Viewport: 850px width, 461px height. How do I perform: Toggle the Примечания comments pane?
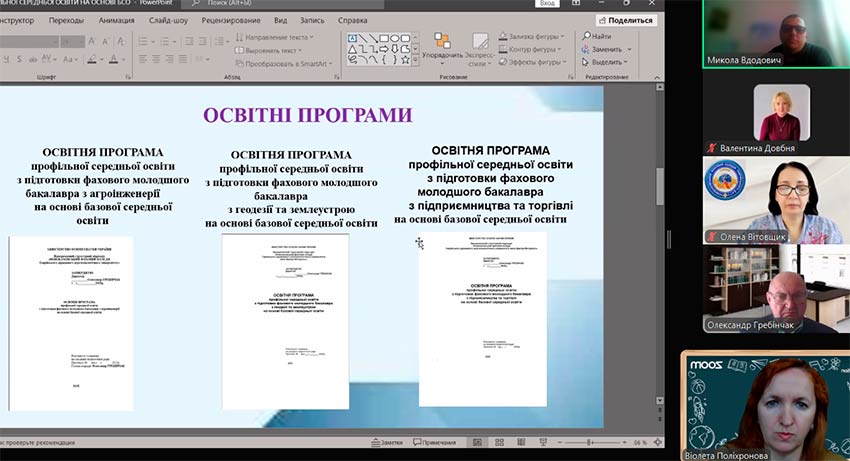[433, 442]
